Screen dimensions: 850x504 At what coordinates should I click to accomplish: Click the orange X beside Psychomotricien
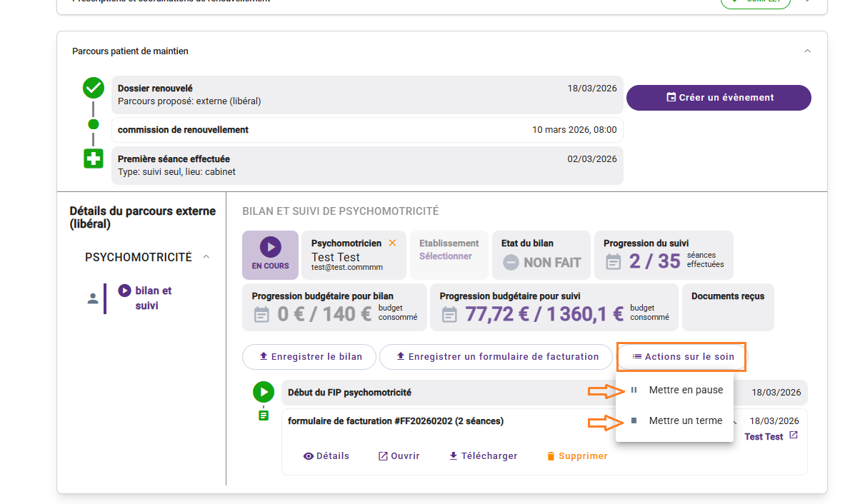coord(392,243)
